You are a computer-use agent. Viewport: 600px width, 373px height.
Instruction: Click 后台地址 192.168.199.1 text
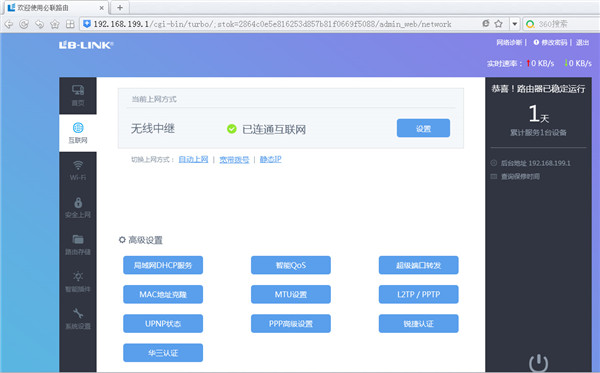(535, 163)
